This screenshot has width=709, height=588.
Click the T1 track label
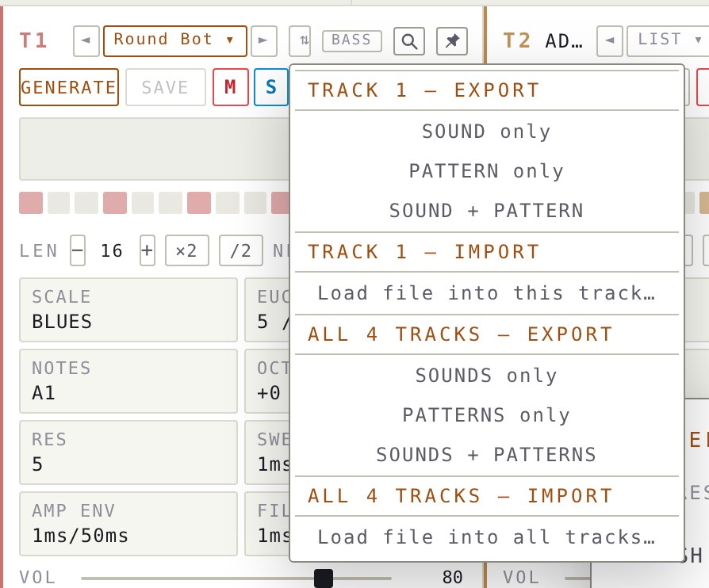[x=33, y=40]
